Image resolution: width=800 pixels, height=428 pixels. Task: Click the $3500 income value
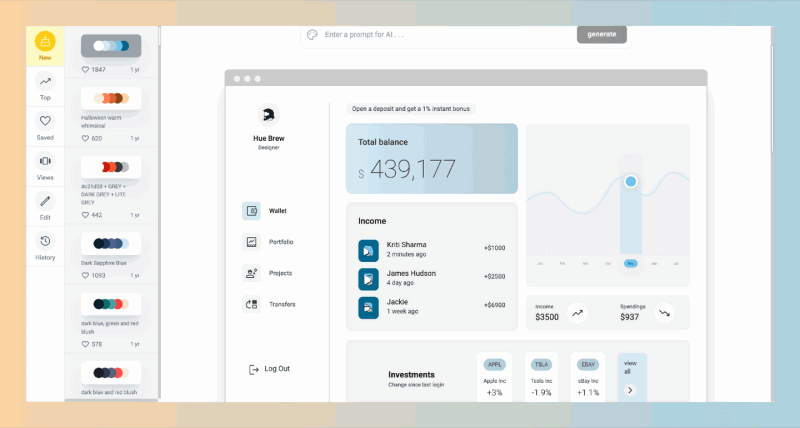(x=547, y=317)
